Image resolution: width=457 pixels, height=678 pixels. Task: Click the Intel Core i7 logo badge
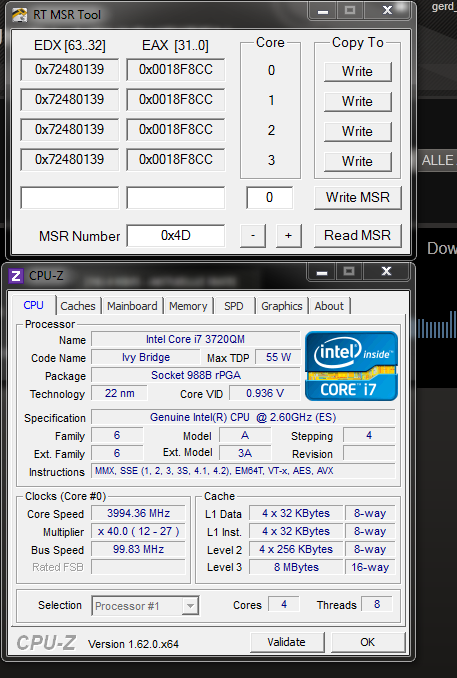[351, 366]
